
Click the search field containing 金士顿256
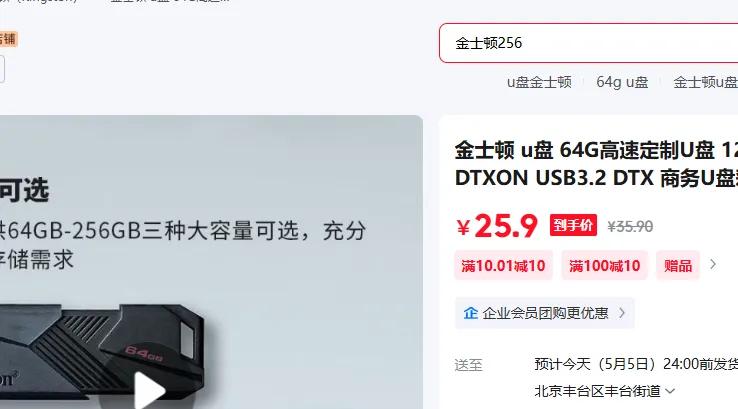click(588, 43)
